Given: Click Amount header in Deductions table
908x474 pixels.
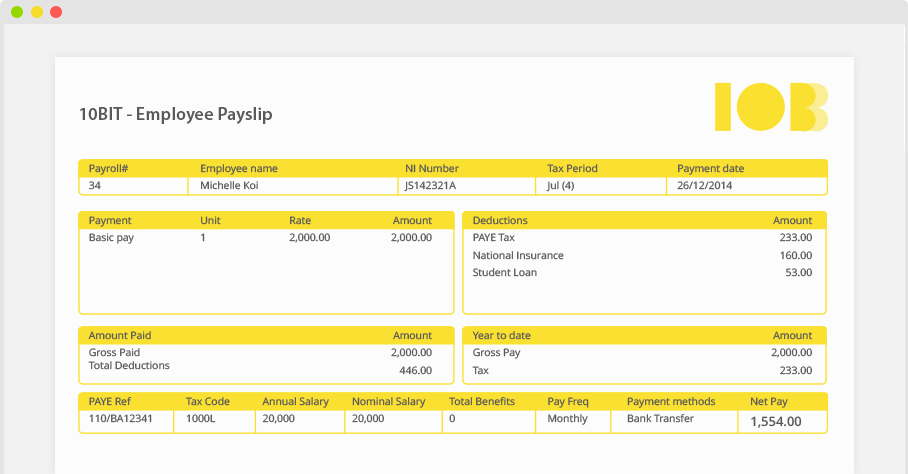Looking at the screenshot, I should click(x=792, y=221).
